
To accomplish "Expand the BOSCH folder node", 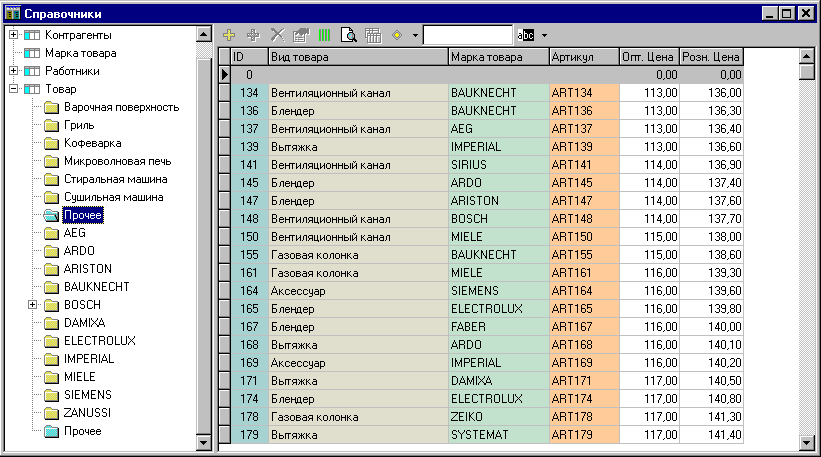I will point(32,305).
